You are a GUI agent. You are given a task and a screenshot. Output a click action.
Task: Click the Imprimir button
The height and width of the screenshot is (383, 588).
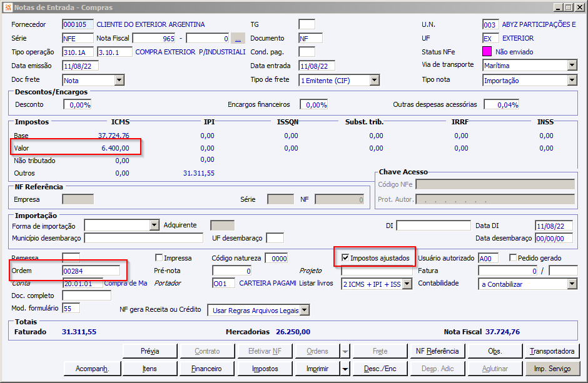point(317,369)
